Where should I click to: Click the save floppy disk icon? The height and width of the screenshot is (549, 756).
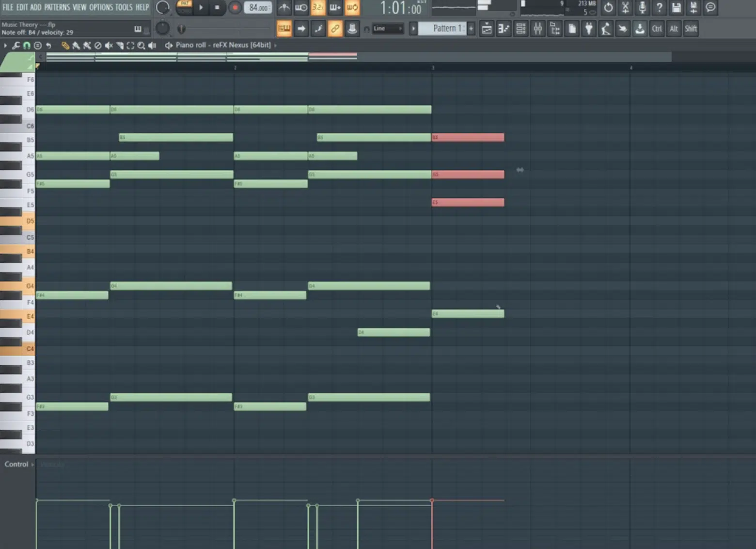[676, 7]
